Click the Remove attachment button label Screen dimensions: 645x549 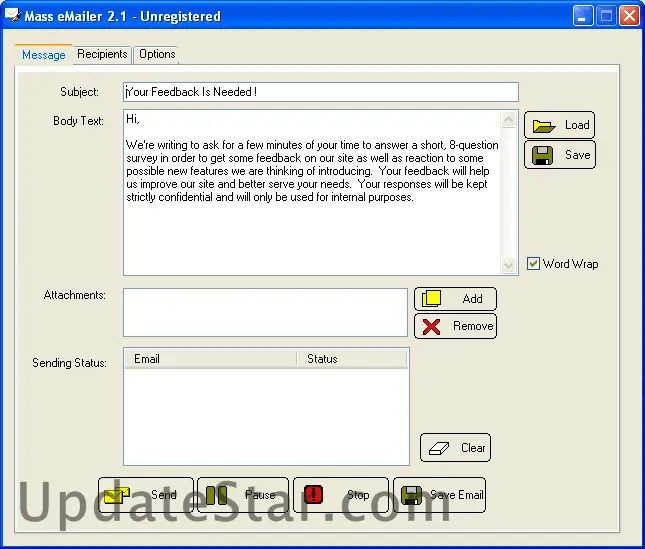tap(473, 326)
